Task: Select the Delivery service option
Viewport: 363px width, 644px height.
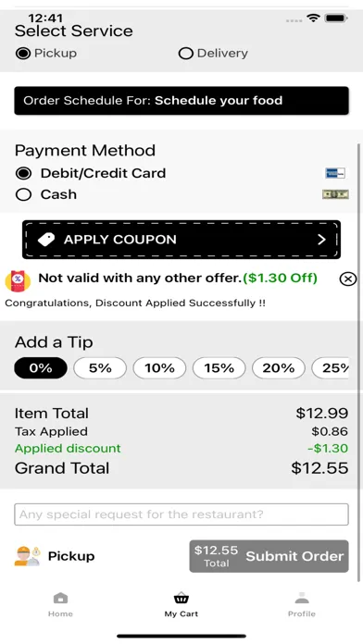Action: point(213,54)
